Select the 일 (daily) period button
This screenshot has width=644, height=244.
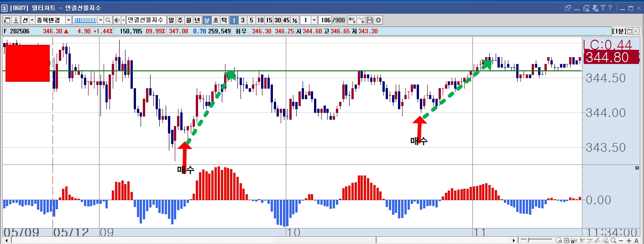(x=171, y=20)
